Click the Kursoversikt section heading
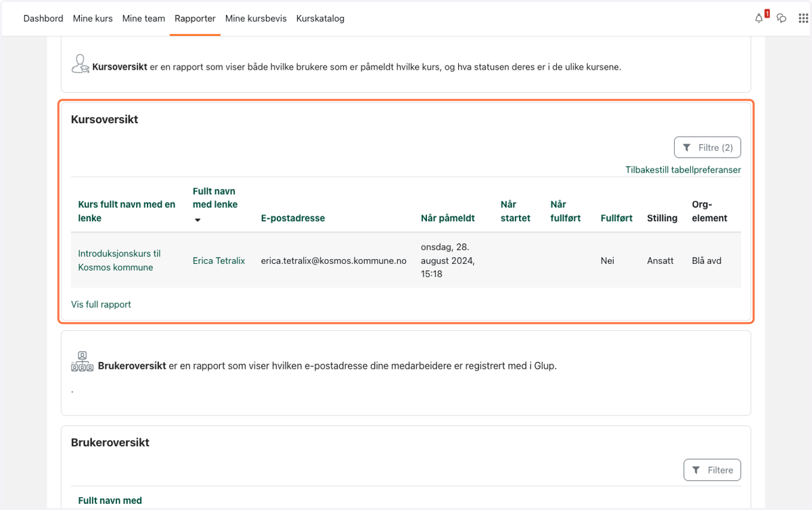The width and height of the screenshot is (812, 510). [104, 119]
